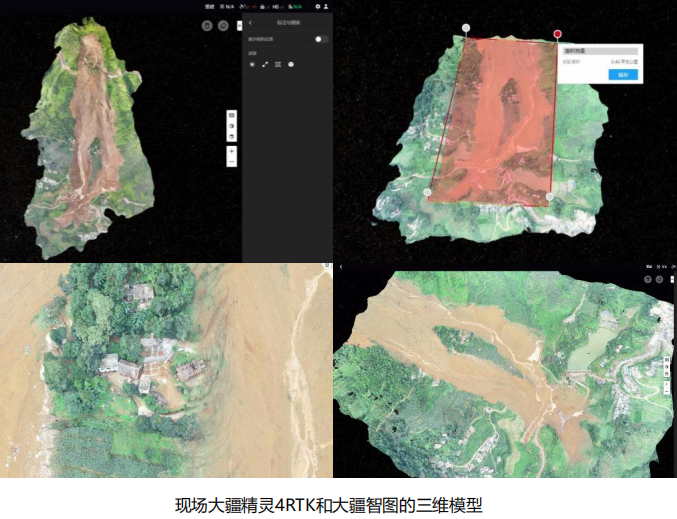Zoom out with the minus button
This screenshot has width=677, height=519.
pyautogui.click(x=232, y=160)
